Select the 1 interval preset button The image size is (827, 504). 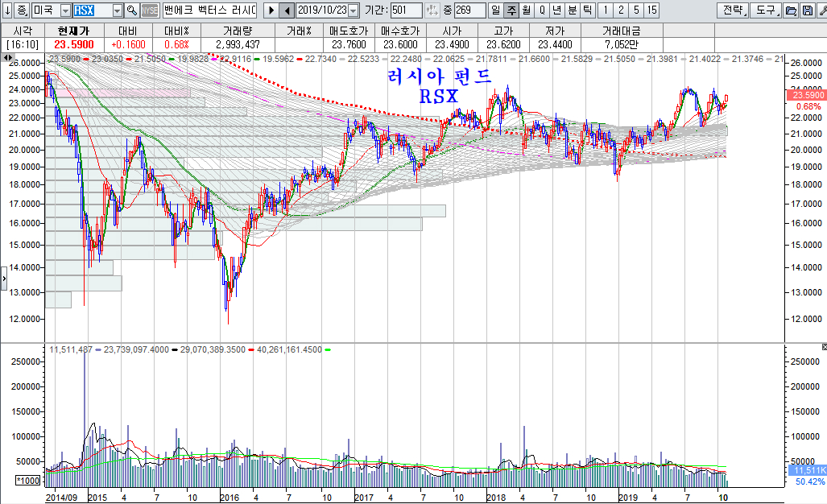pos(606,10)
